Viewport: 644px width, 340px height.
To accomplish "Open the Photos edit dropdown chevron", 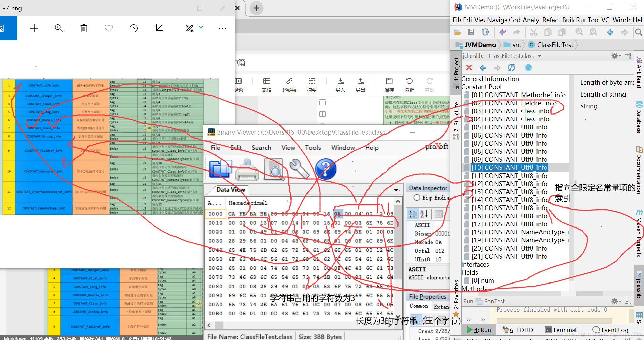I will 201,27.
